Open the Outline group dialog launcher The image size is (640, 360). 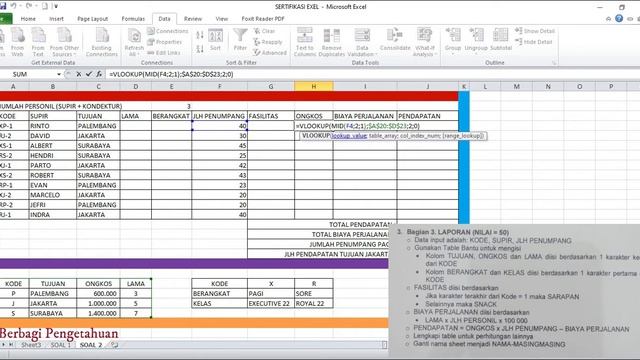click(554, 63)
